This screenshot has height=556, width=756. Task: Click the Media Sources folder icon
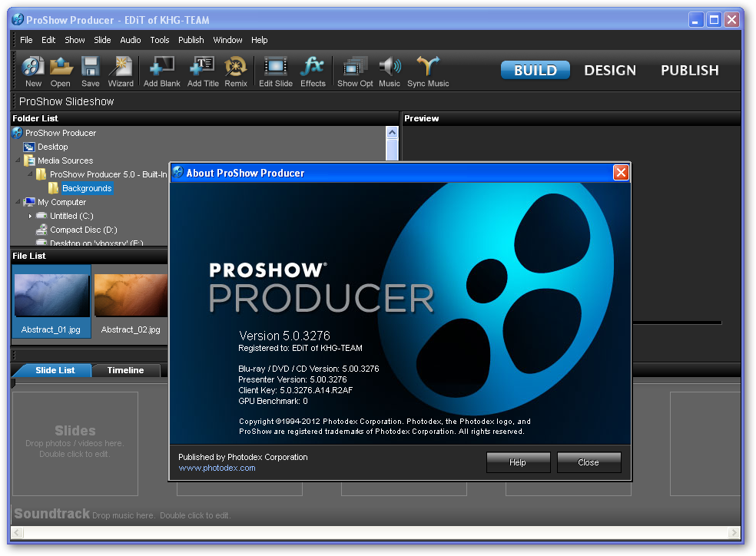(x=29, y=161)
